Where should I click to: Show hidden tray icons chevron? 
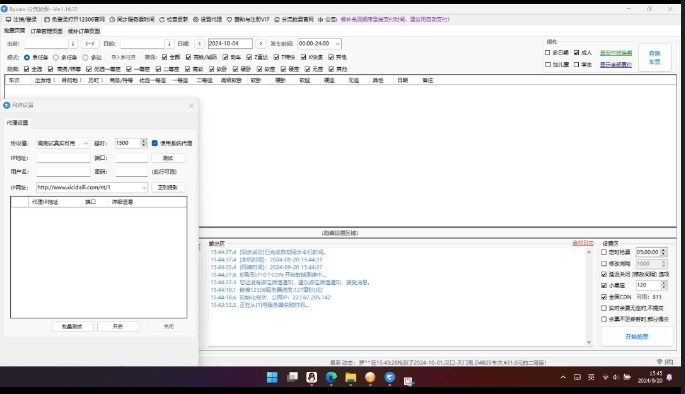pos(563,377)
